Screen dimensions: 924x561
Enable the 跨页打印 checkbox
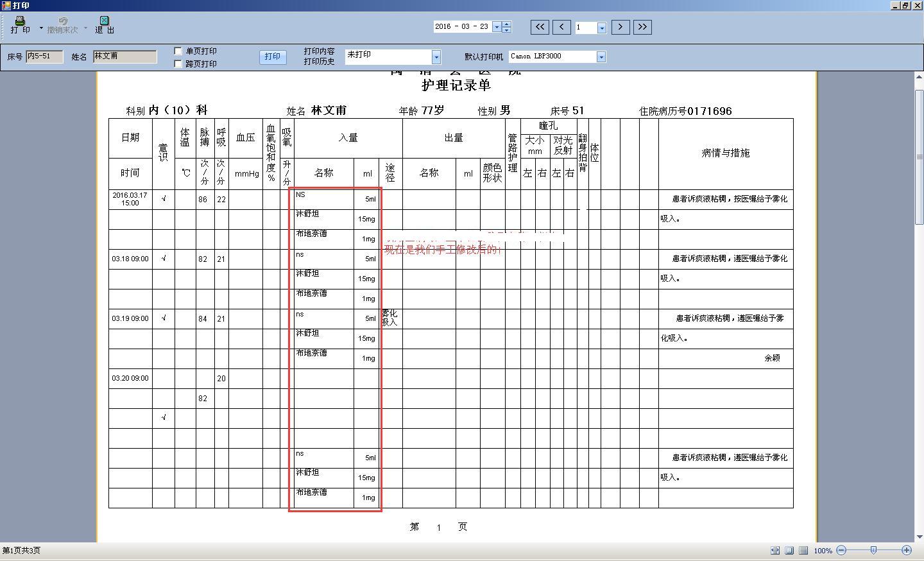pos(178,64)
